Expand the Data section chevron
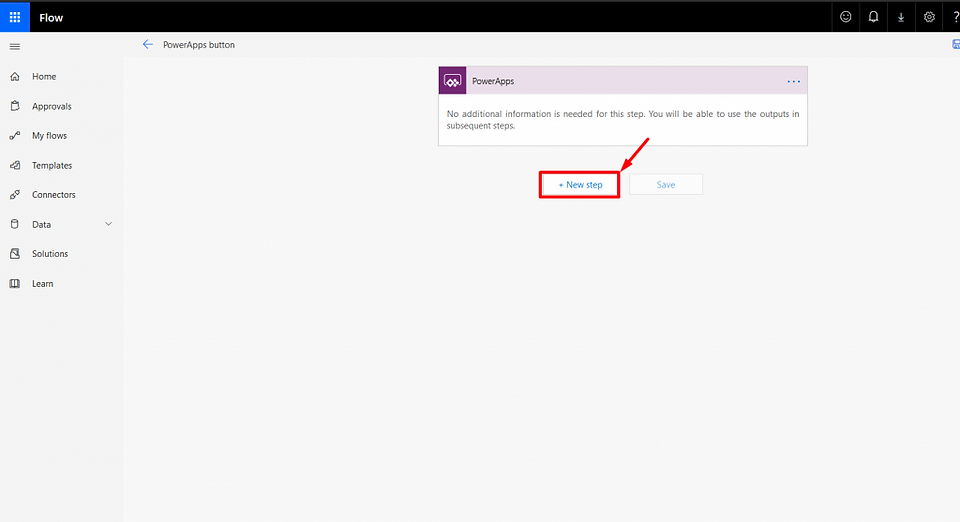Image resolution: width=960 pixels, height=522 pixels. [108, 224]
